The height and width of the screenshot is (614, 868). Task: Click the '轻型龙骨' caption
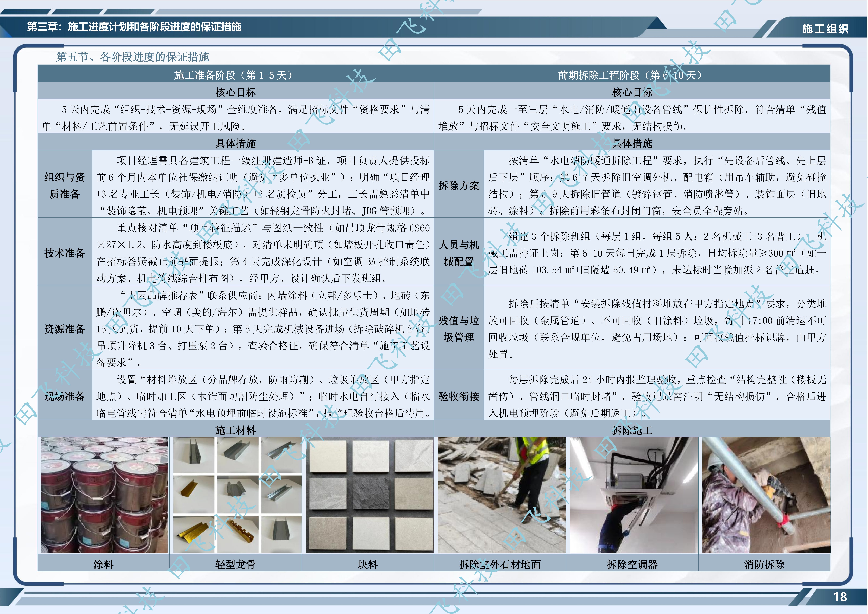pyautogui.click(x=236, y=564)
